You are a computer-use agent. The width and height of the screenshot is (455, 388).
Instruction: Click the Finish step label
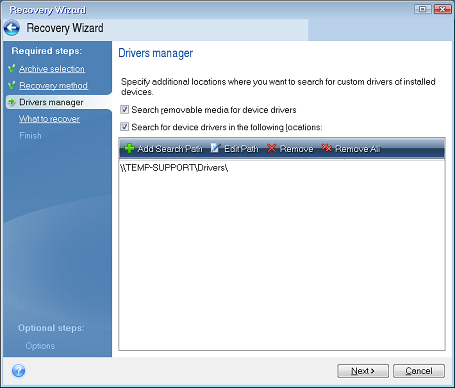tap(30, 136)
